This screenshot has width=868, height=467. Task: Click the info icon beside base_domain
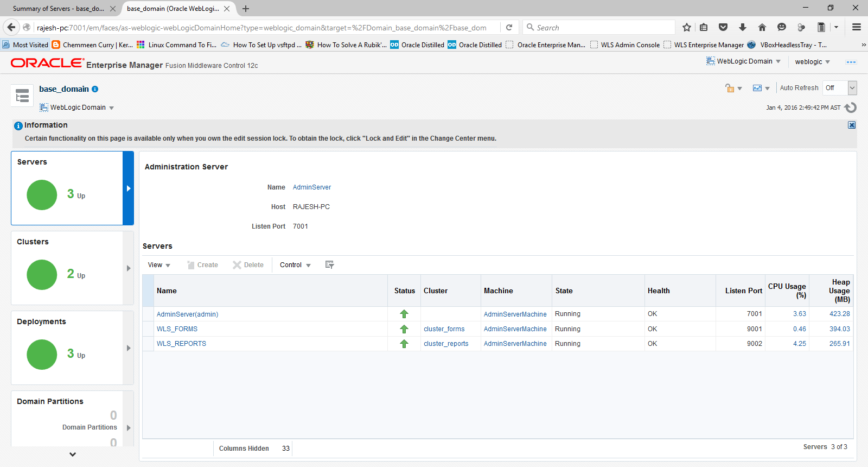point(95,89)
